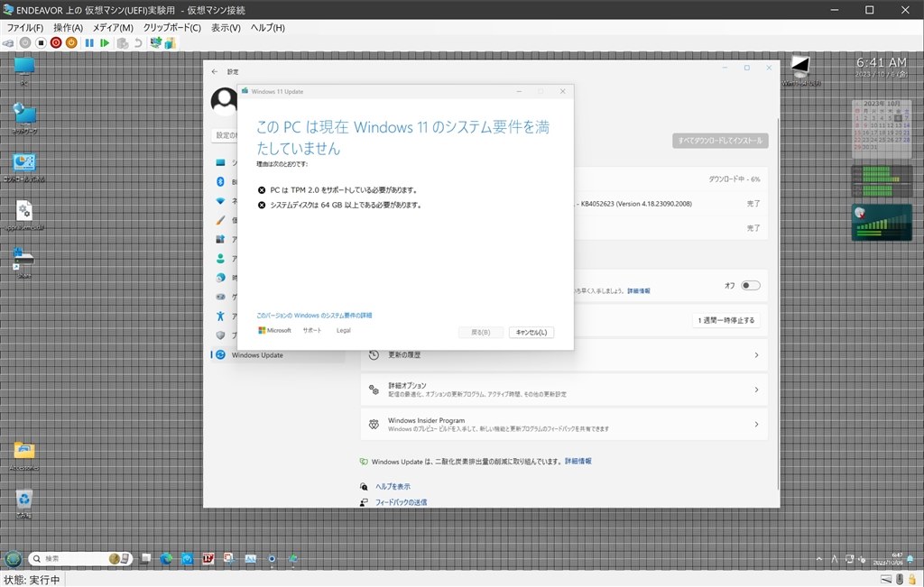
Task: Click the PC desktop icon
Action: pos(24,71)
